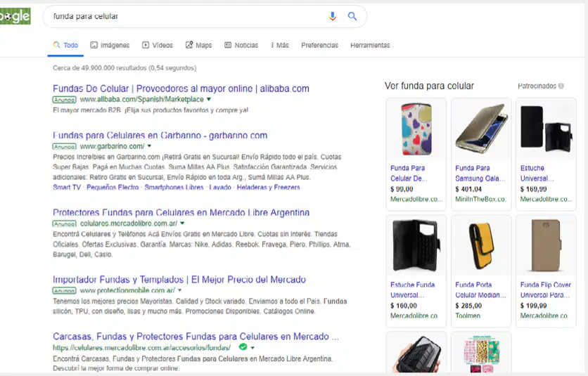Open 'Fundas para Celulares en Garbarino' result
This screenshot has width=588, height=376.
tap(160, 136)
